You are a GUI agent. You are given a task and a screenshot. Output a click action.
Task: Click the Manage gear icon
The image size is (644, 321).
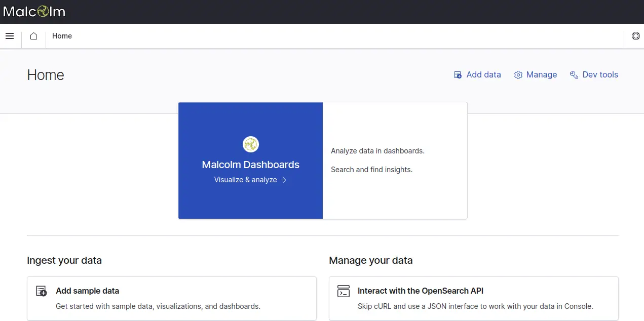(x=518, y=75)
